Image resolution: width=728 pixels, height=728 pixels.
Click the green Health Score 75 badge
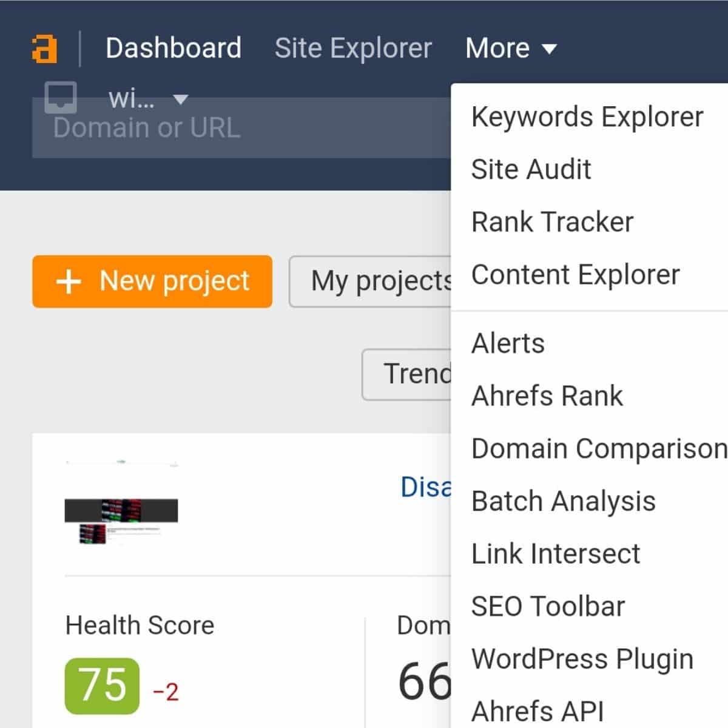pos(102,686)
